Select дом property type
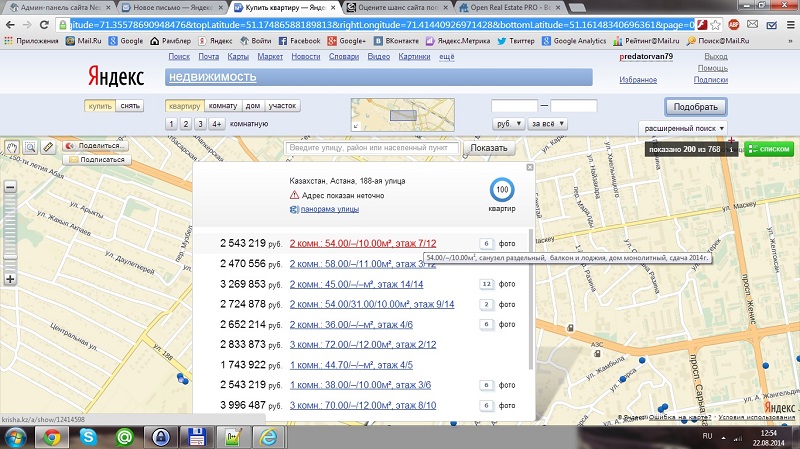This screenshot has width=800, height=449. coord(253,106)
